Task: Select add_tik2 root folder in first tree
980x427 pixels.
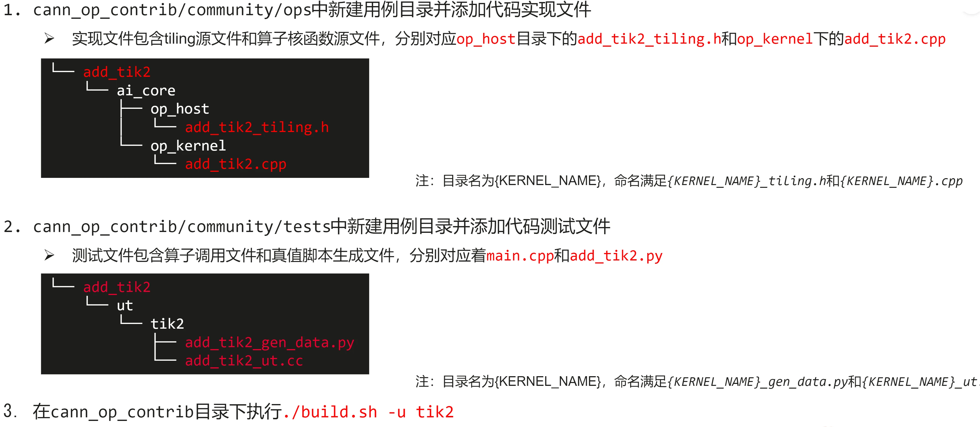Action: click(117, 72)
